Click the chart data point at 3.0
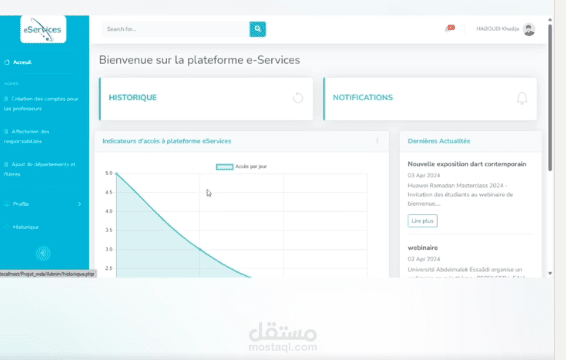The image size is (566, 360). pos(200,249)
